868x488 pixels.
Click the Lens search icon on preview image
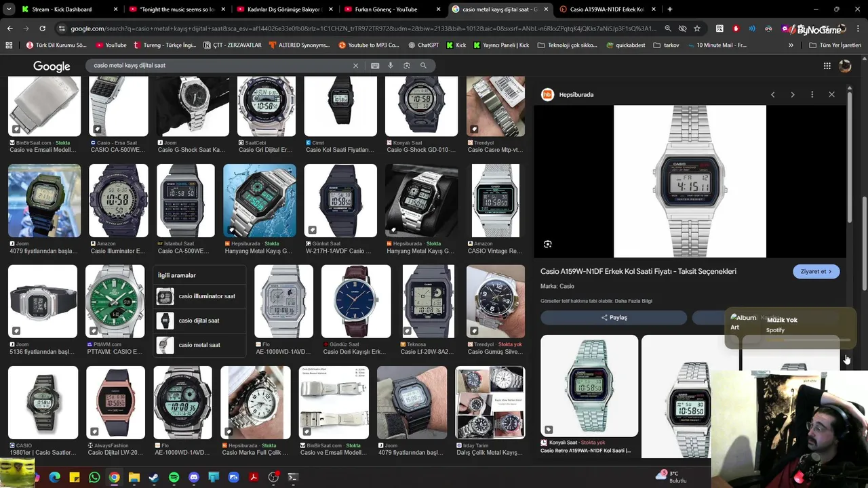click(548, 244)
